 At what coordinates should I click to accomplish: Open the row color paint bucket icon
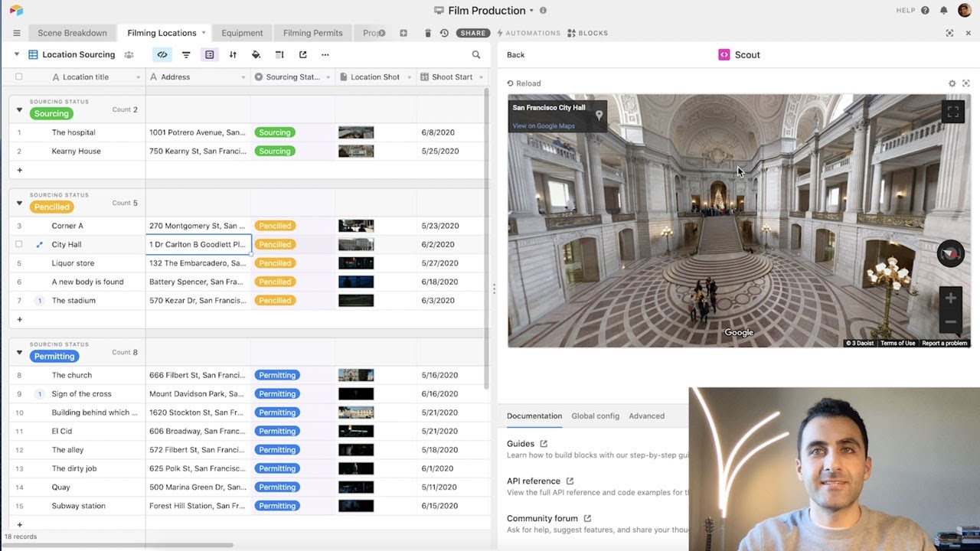[256, 55]
